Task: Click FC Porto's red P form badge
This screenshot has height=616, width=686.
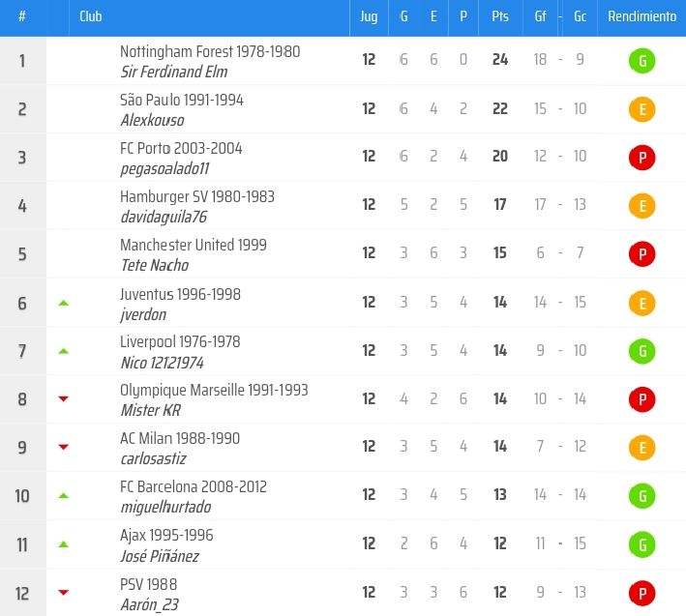Action: [641, 158]
